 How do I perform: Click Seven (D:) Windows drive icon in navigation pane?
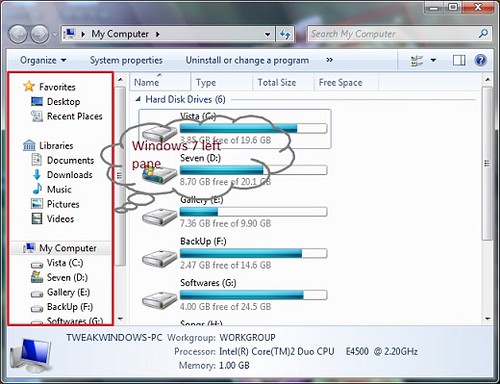click(x=37, y=277)
